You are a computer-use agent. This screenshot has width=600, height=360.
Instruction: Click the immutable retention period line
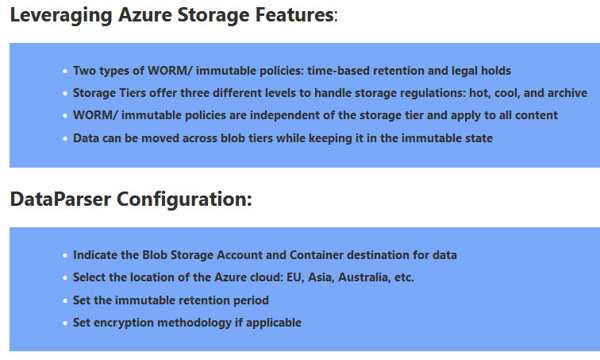[171, 300]
